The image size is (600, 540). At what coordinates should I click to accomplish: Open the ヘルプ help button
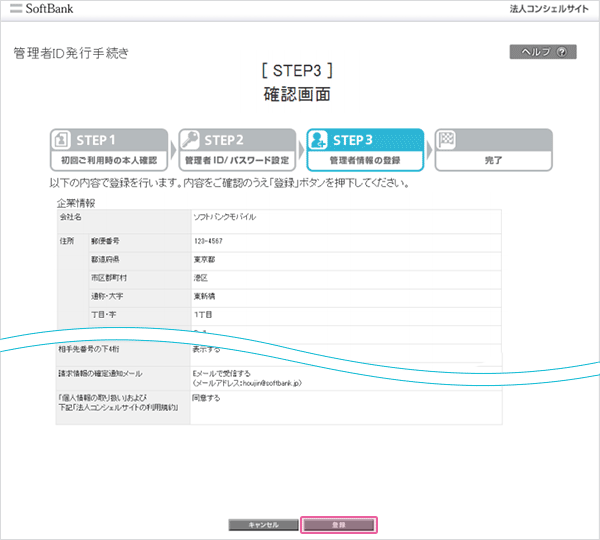[x=543, y=52]
